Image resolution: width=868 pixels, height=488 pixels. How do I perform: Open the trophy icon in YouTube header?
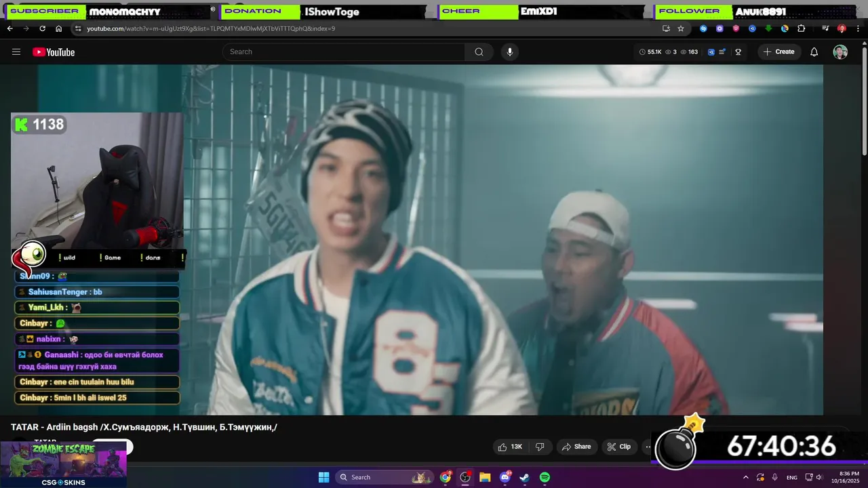tap(738, 52)
